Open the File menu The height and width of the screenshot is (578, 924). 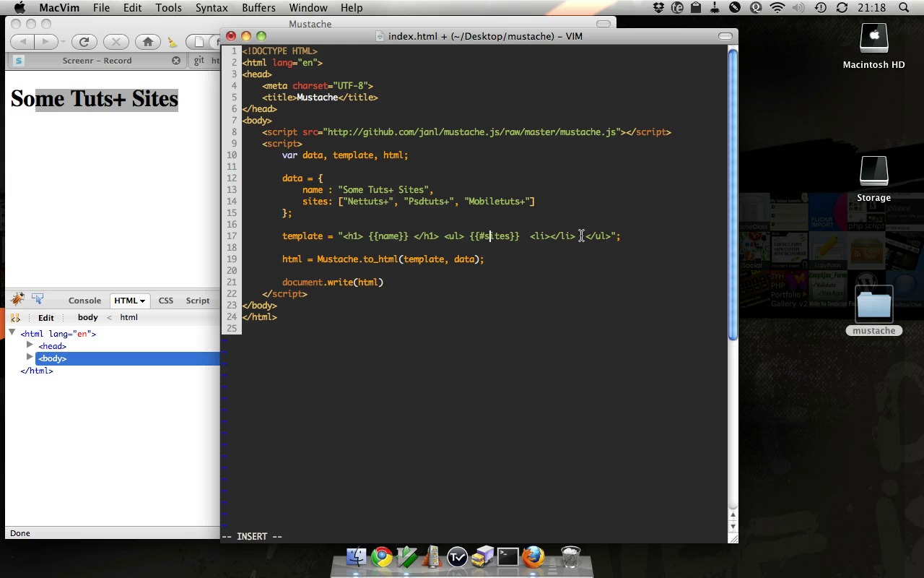pyautogui.click(x=101, y=7)
